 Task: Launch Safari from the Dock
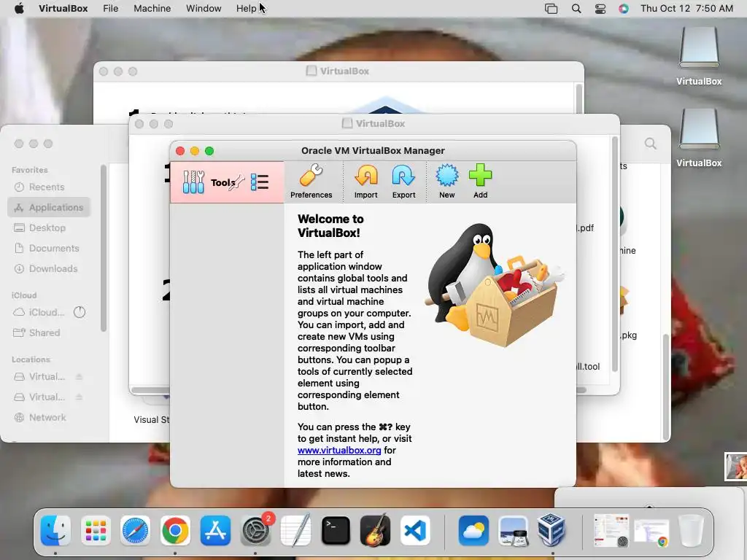click(x=135, y=530)
